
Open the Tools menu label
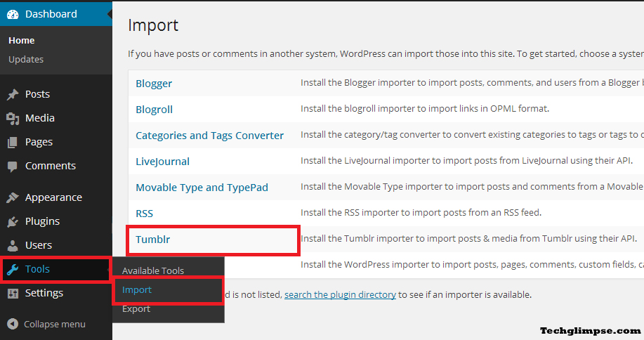[x=37, y=269]
